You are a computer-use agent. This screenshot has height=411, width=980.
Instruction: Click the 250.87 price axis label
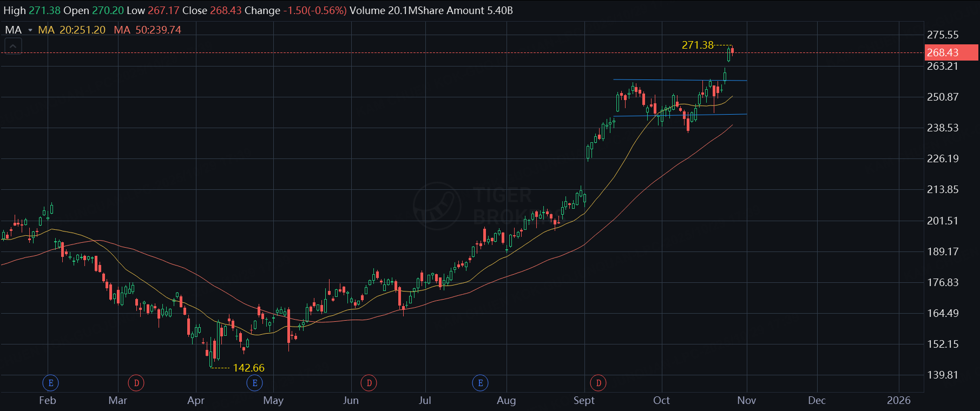pos(943,97)
